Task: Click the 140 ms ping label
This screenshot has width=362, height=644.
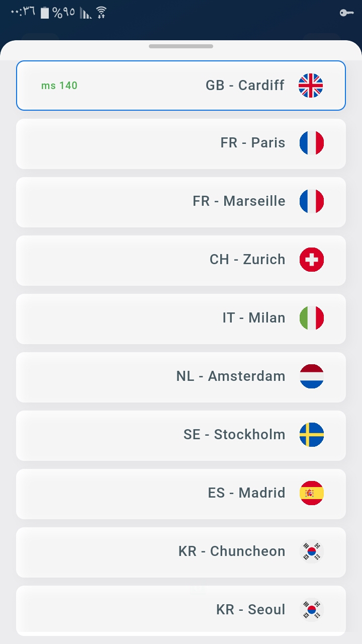Action: point(59,86)
